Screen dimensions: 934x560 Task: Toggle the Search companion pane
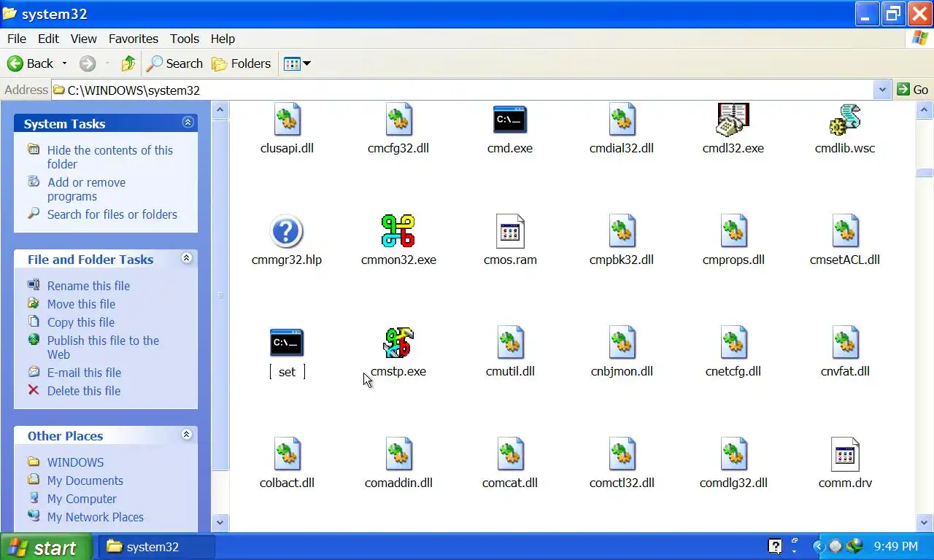pos(174,63)
